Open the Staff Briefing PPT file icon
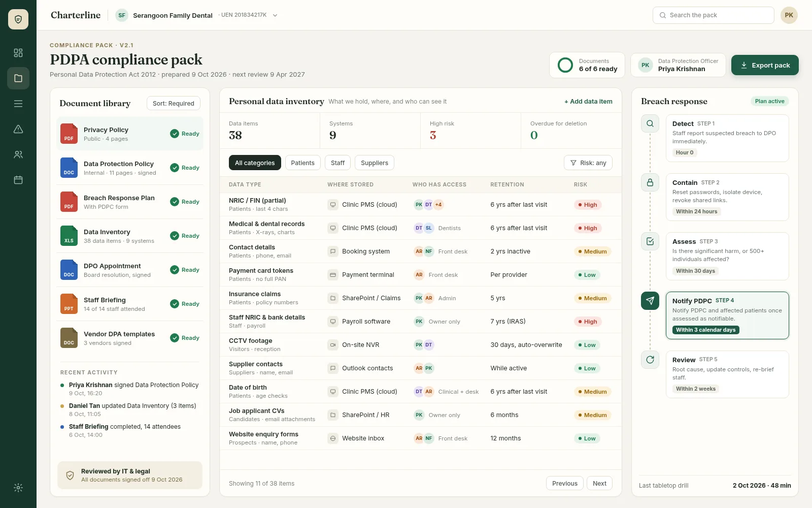 [69, 304]
